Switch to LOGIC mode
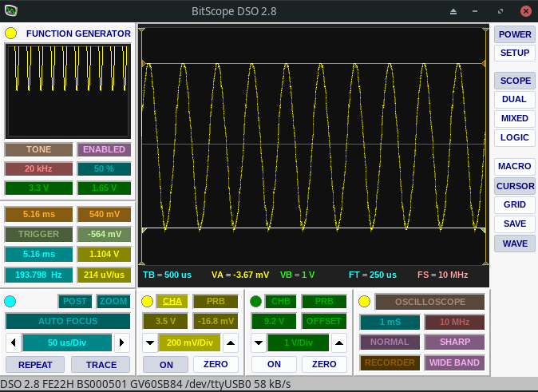This screenshot has width=538, height=392. pyautogui.click(x=515, y=137)
